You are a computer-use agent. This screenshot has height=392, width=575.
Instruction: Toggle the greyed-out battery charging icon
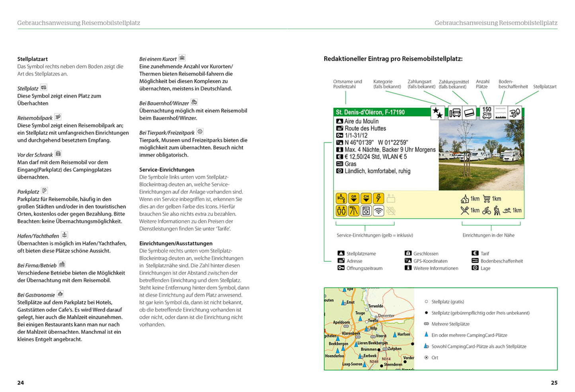coord(391,198)
